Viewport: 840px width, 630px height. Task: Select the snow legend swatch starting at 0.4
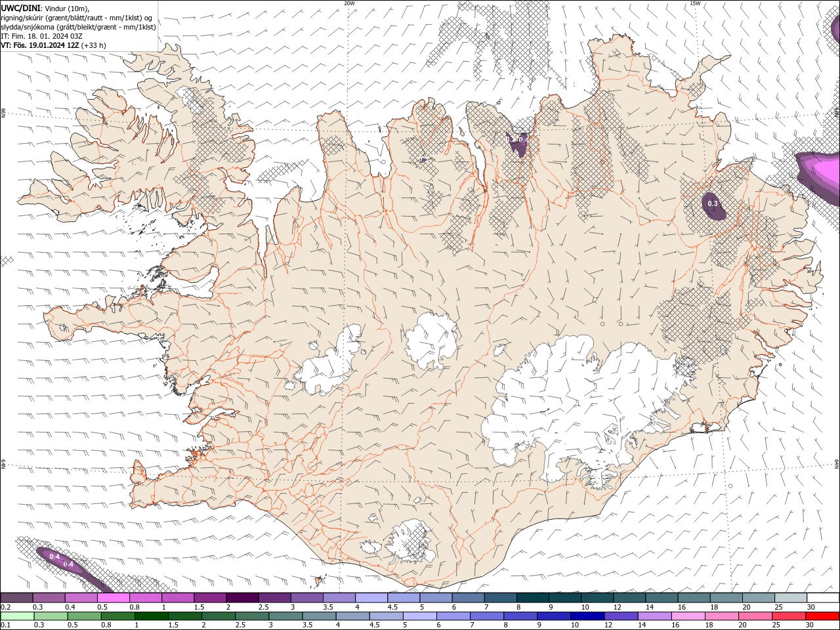coord(81,598)
